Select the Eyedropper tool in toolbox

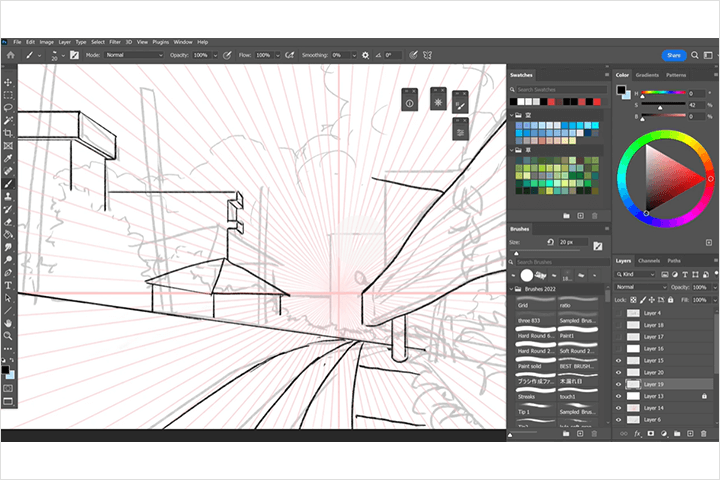8,158
